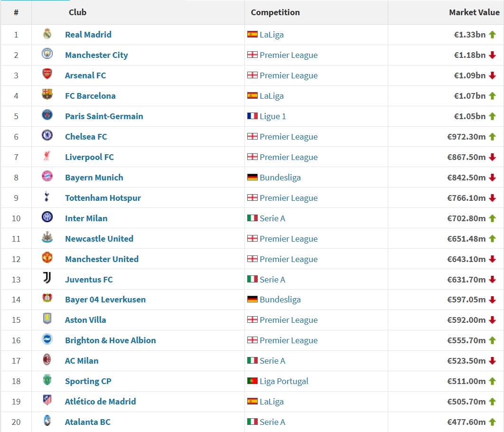This screenshot has width=504, height=432.
Task: Click the Portugal flag next to Liga Portugal
Action: click(252, 381)
